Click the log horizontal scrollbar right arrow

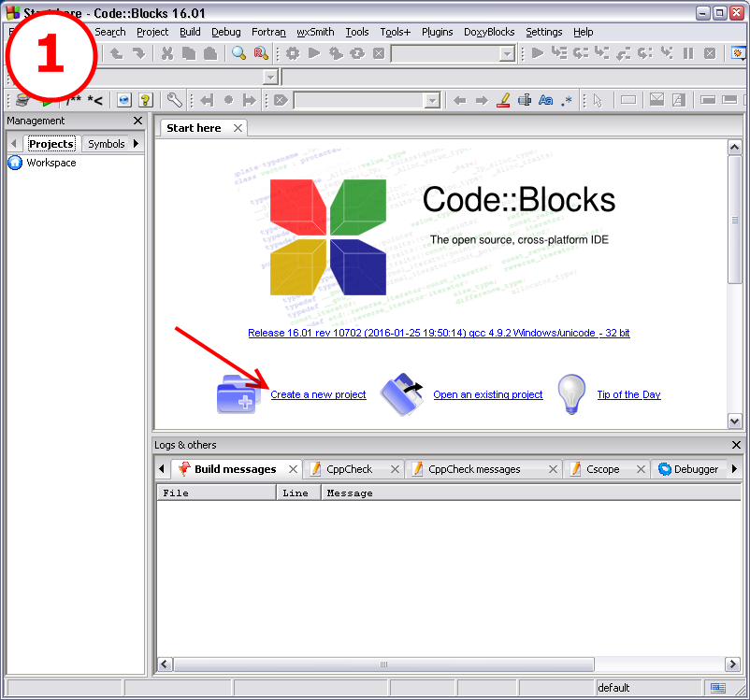point(732,664)
